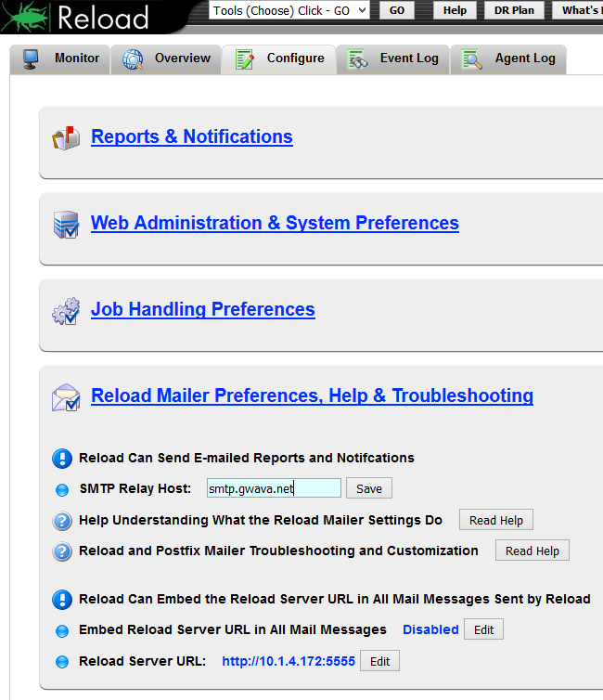Switch to the Monitor tab
The image size is (603, 700).
(x=59, y=58)
